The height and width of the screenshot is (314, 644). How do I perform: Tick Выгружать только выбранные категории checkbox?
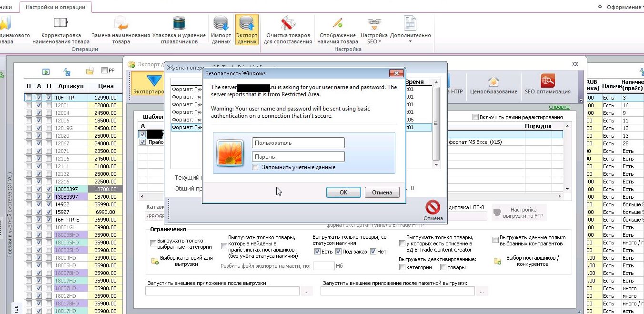click(153, 243)
